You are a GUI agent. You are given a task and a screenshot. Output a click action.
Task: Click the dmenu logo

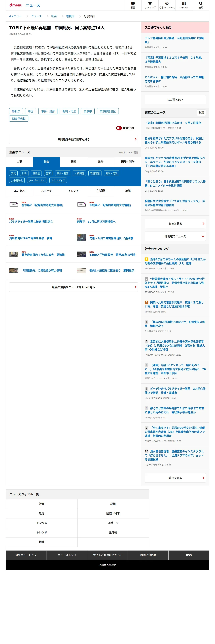(16, 5)
